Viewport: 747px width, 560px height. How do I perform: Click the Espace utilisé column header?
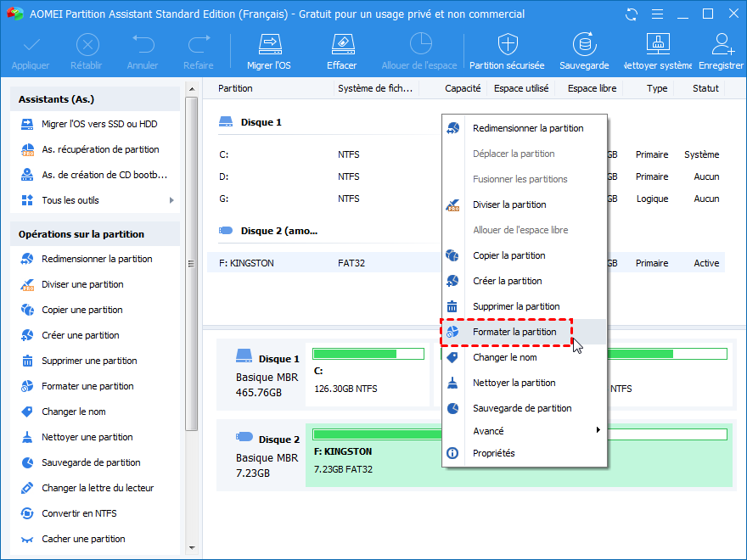[520, 88]
